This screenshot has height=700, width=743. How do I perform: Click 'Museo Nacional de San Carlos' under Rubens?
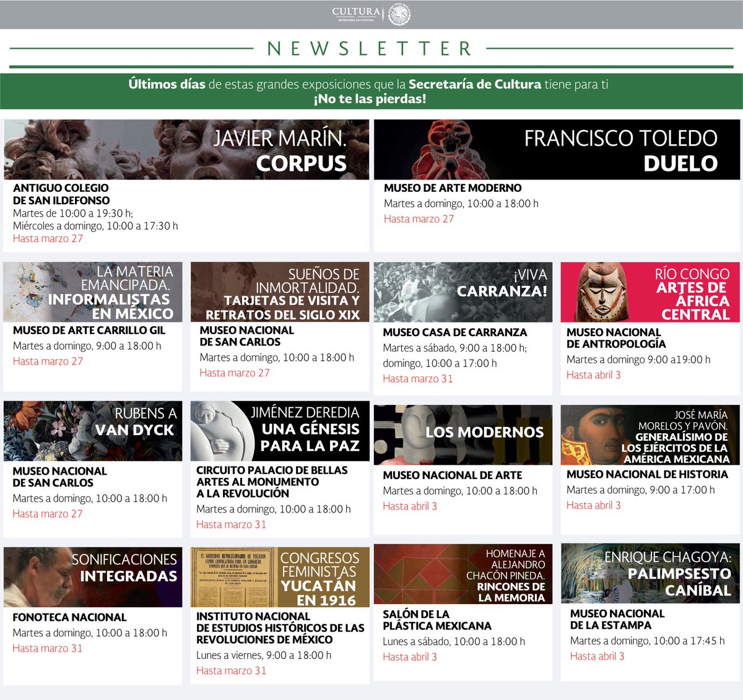pyautogui.click(x=59, y=477)
